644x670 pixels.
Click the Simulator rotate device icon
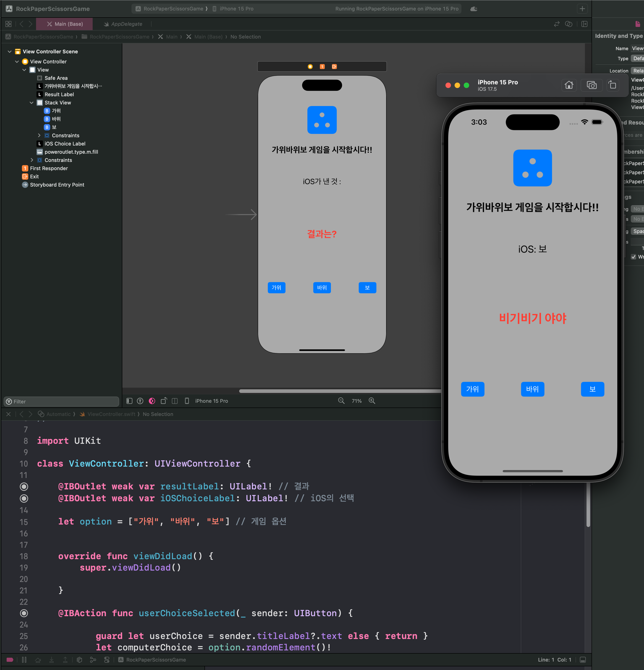613,85
